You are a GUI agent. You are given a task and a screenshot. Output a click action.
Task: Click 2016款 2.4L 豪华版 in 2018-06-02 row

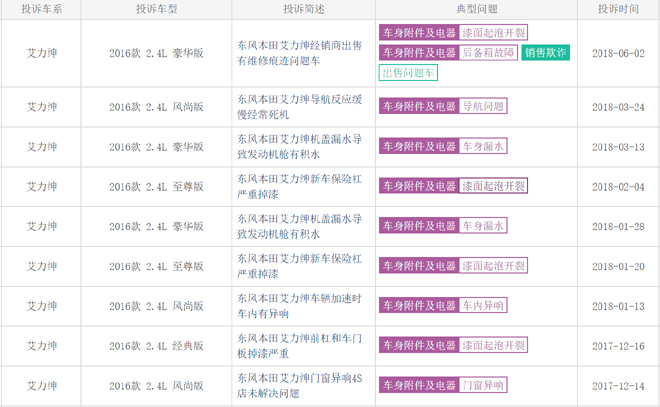pos(156,53)
